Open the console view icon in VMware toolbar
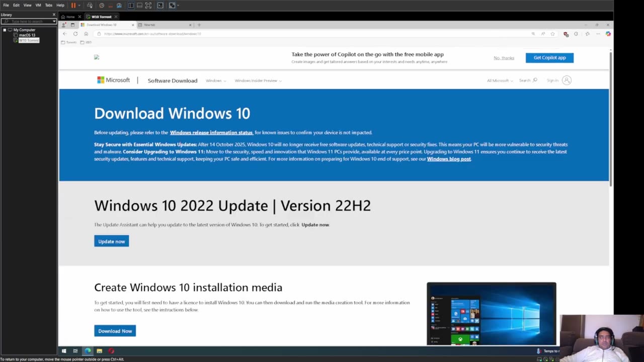The width and height of the screenshot is (644, 362). [x=160, y=5]
